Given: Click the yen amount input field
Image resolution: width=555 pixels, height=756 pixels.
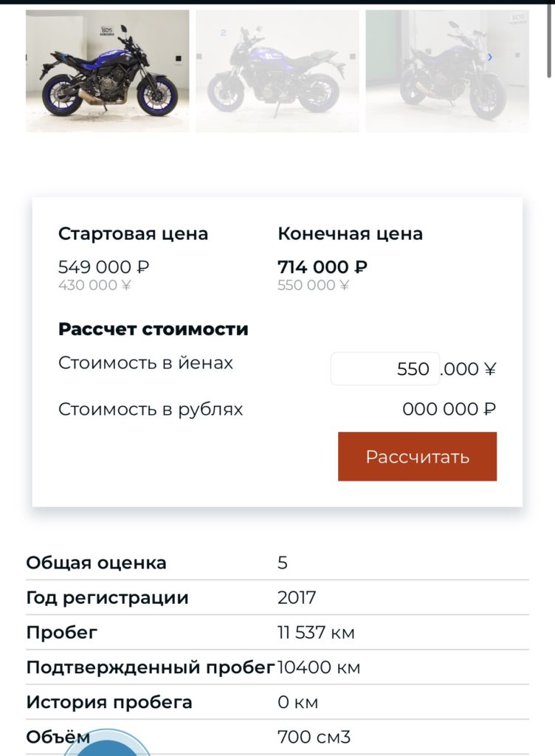Looking at the screenshot, I should tap(385, 369).
